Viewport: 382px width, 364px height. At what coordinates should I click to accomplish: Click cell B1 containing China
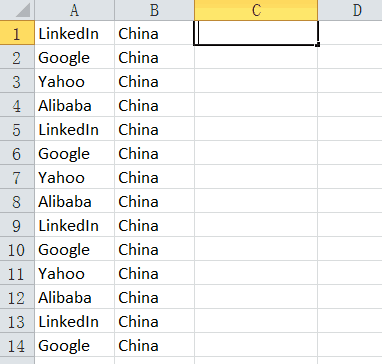coord(154,33)
